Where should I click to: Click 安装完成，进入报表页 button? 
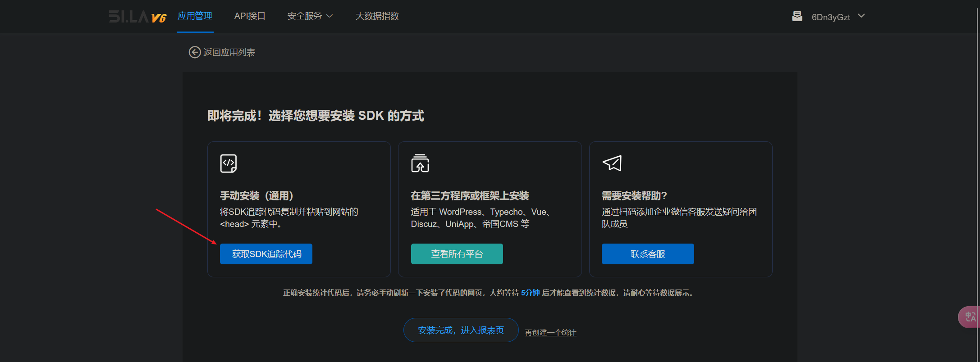461,330
